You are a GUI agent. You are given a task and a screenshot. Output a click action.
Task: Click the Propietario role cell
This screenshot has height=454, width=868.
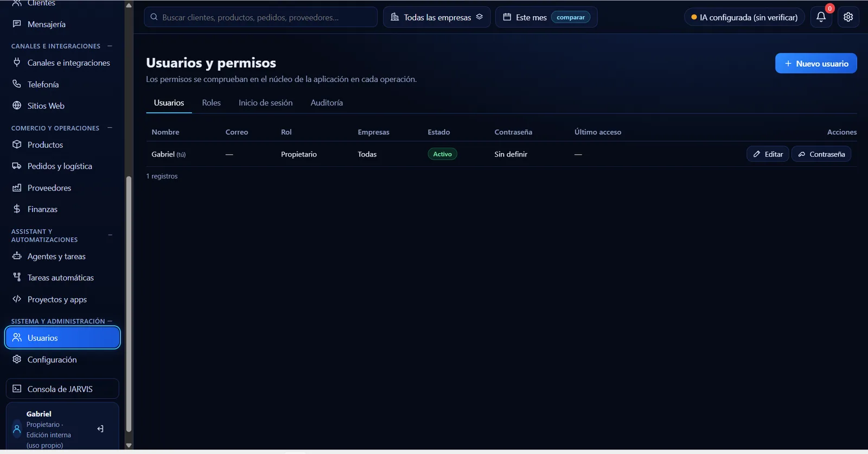[299, 154]
